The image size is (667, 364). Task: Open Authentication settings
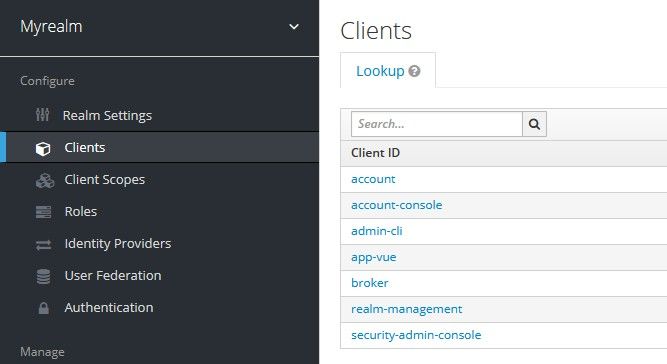coord(109,307)
